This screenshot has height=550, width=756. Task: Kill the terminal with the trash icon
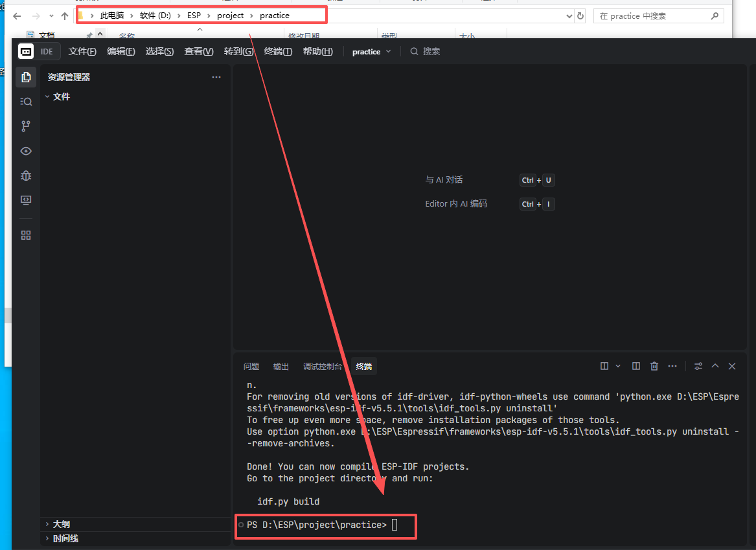coord(654,367)
